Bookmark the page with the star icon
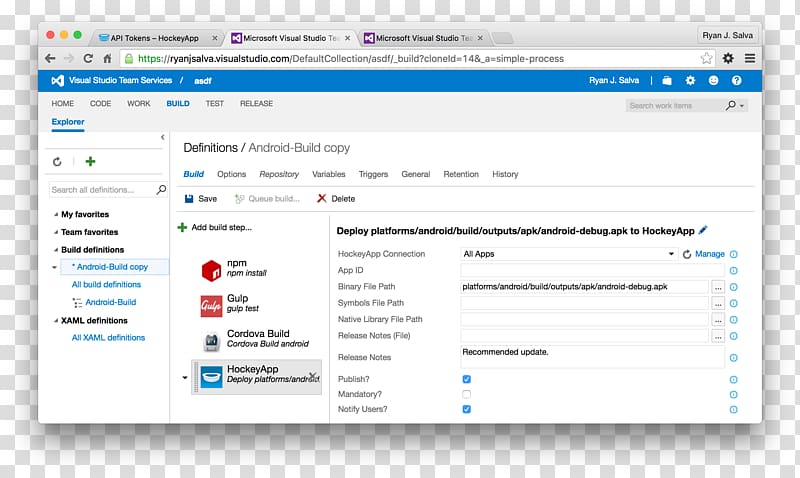800x478 pixels. coord(706,58)
